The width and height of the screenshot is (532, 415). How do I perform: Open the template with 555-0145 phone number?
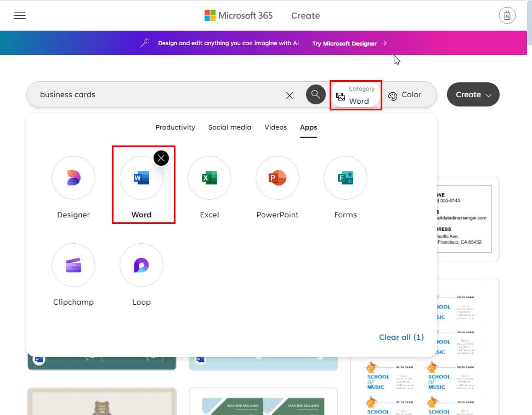tap(467, 219)
